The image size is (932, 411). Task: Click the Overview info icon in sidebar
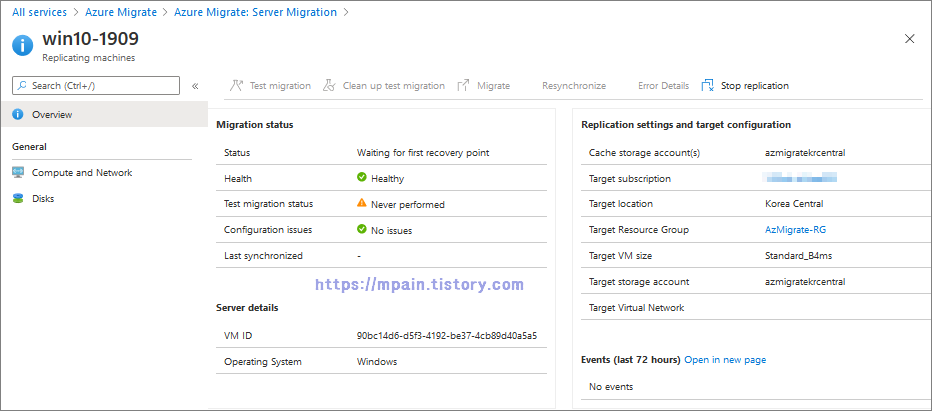tap(18, 114)
